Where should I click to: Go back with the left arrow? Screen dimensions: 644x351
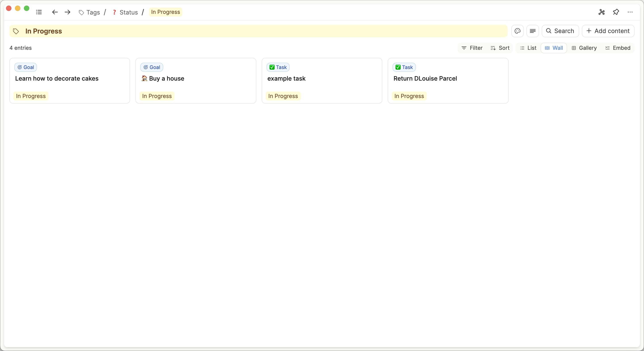click(55, 12)
